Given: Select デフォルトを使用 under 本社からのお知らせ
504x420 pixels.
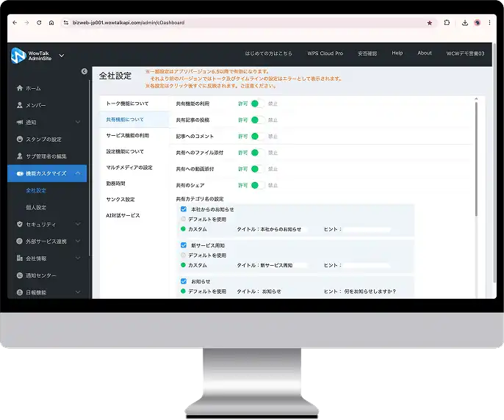Looking at the screenshot, I should (183, 219).
